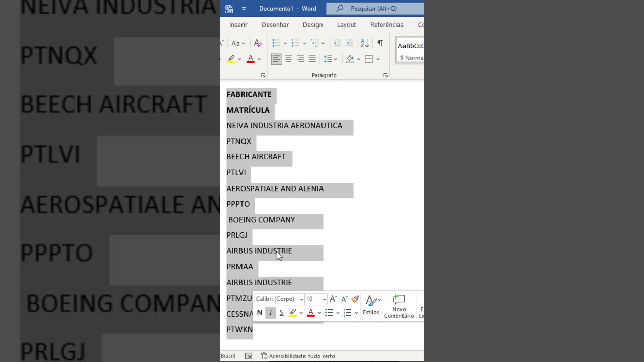Expand shading color dropdown arrow
This screenshot has width=644, height=362.
[x=359, y=59]
